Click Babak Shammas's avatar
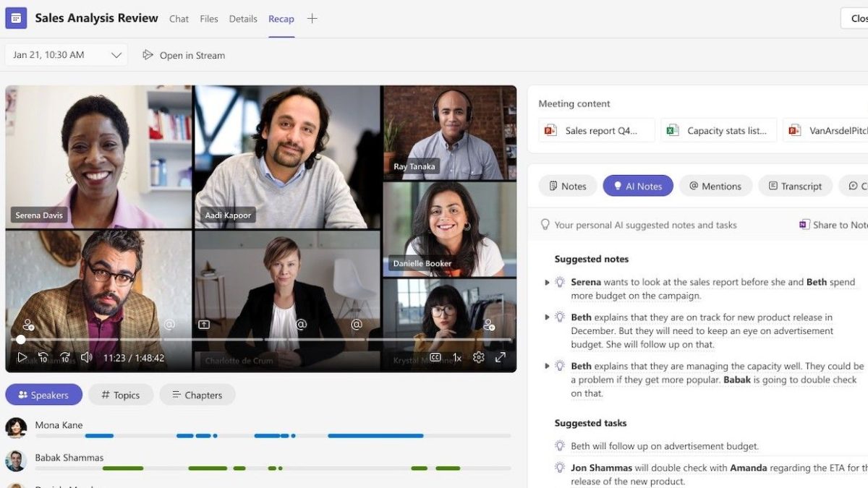This screenshot has width=868, height=488. (16, 461)
